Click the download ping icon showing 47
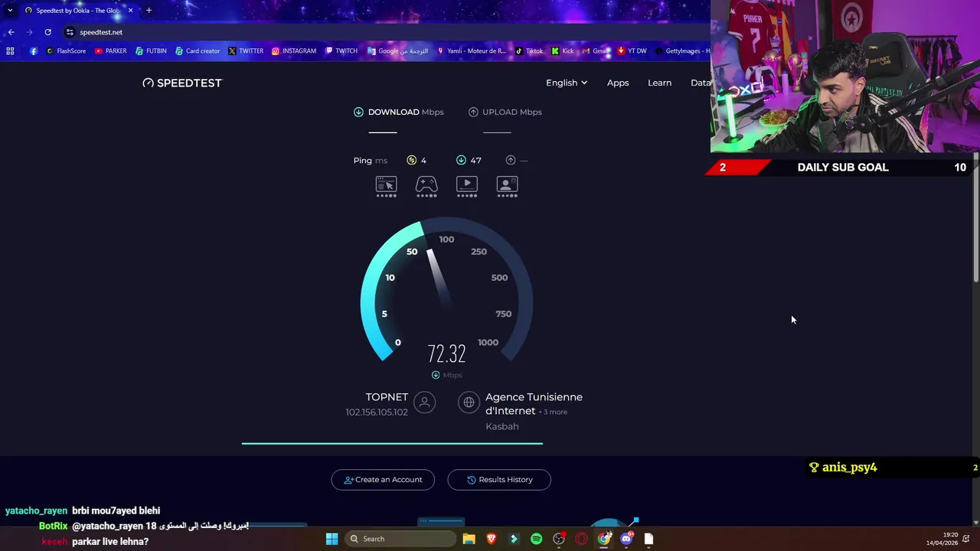 click(x=461, y=160)
